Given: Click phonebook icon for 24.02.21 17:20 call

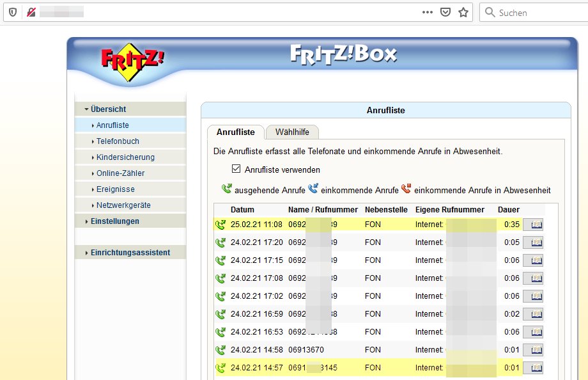Looking at the screenshot, I should [532, 242].
